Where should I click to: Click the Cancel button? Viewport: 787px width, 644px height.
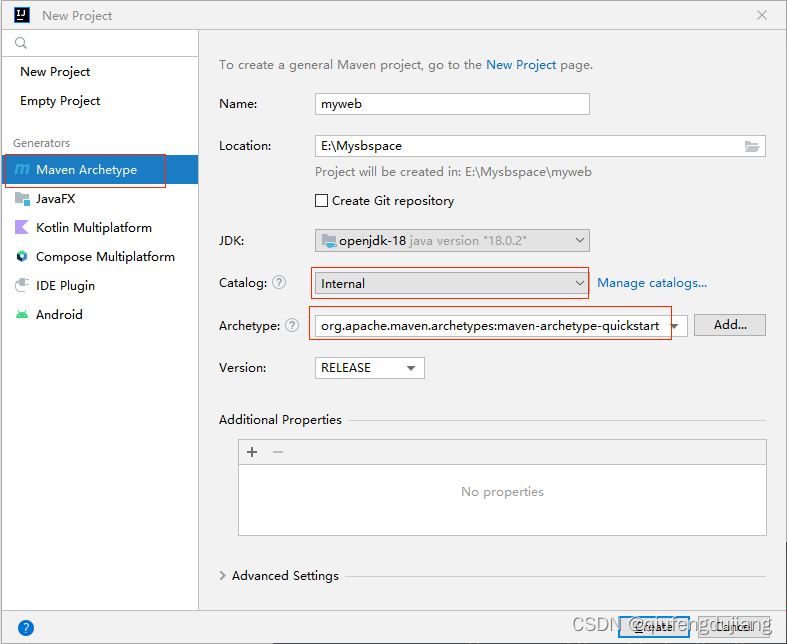point(734,626)
